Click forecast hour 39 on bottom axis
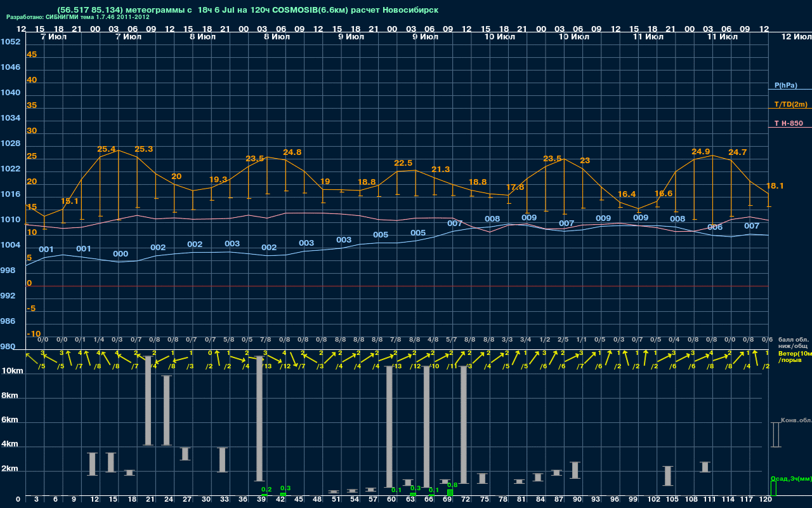Viewport: 812px width, 508px height. [261, 500]
